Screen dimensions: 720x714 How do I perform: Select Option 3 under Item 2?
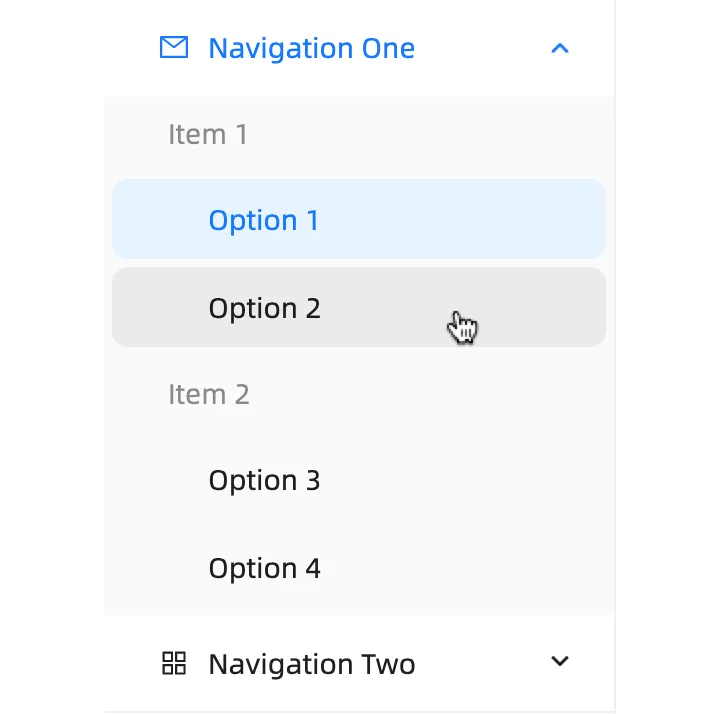pyautogui.click(x=264, y=480)
